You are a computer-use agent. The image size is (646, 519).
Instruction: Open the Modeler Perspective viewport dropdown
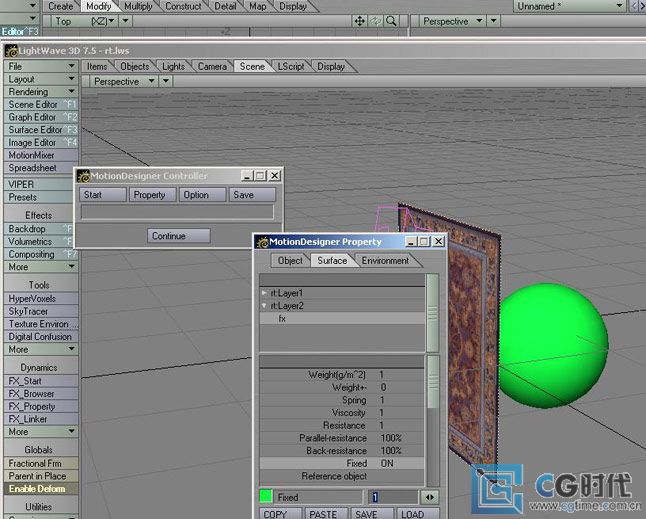[452, 21]
